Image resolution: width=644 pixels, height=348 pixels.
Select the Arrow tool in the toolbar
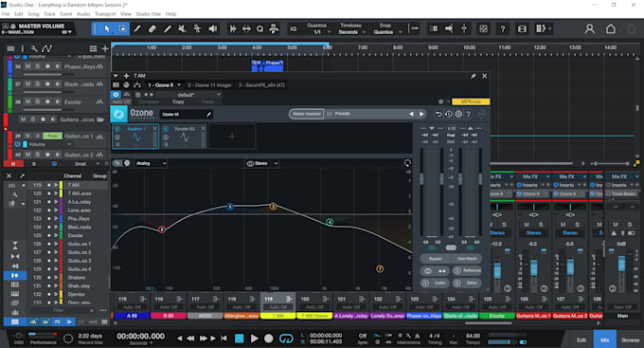point(107,28)
